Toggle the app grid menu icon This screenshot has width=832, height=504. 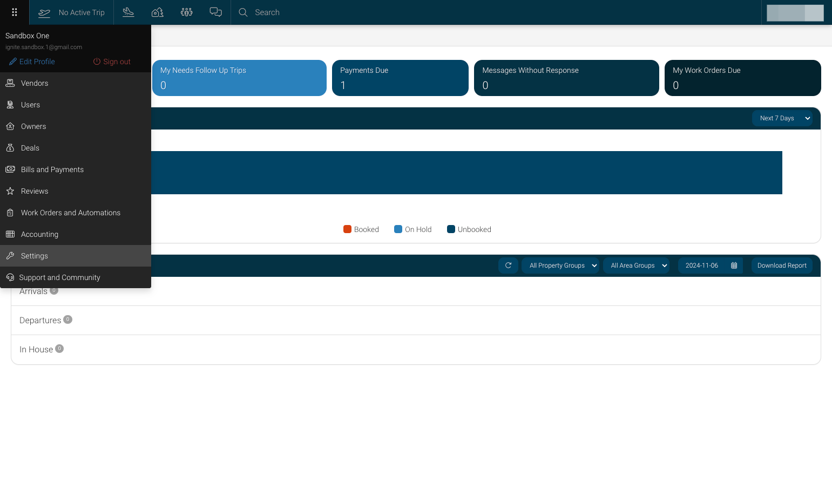15,12
